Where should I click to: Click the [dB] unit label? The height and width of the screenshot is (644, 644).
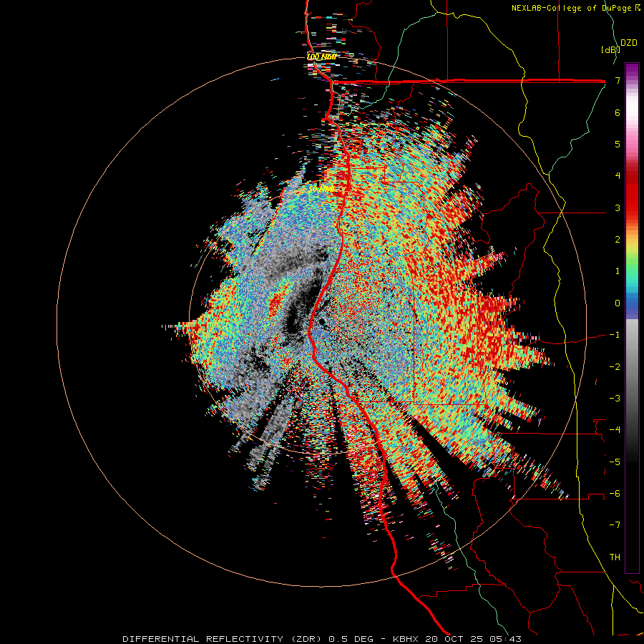click(610, 49)
